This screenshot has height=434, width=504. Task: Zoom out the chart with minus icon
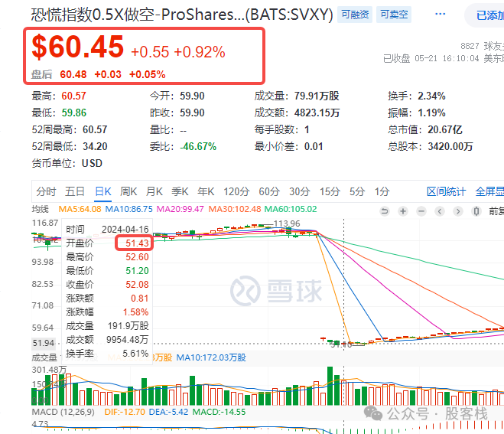point(421,211)
